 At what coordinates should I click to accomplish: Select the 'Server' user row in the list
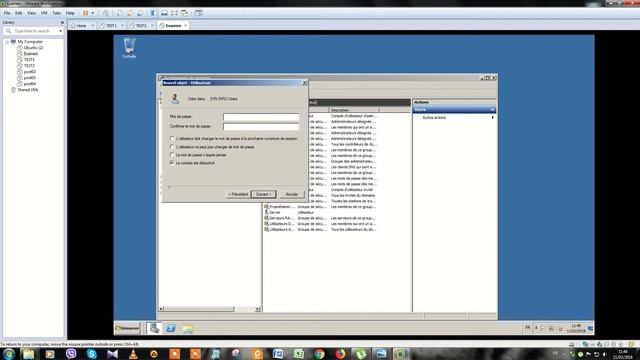pyautogui.click(x=320, y=213)
